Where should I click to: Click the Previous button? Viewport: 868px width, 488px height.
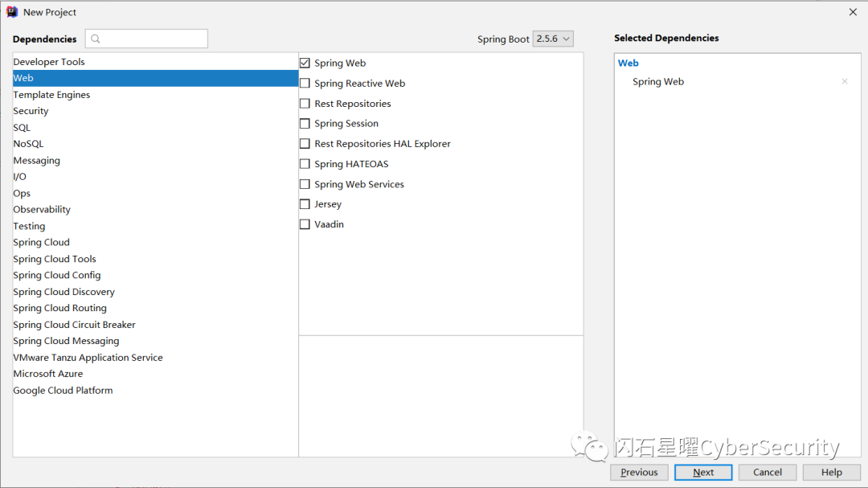(x=639, y=473)
